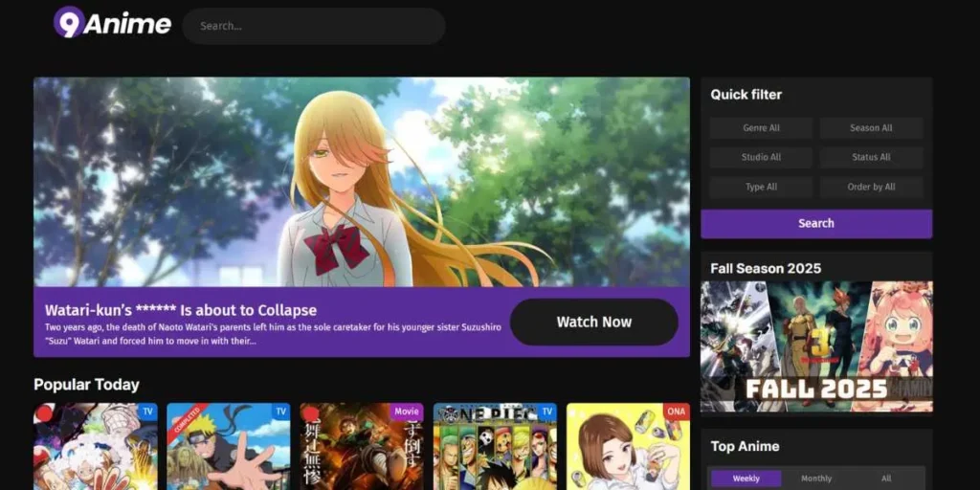Click the 9Anime logo
980x490 pixels.
113,23
